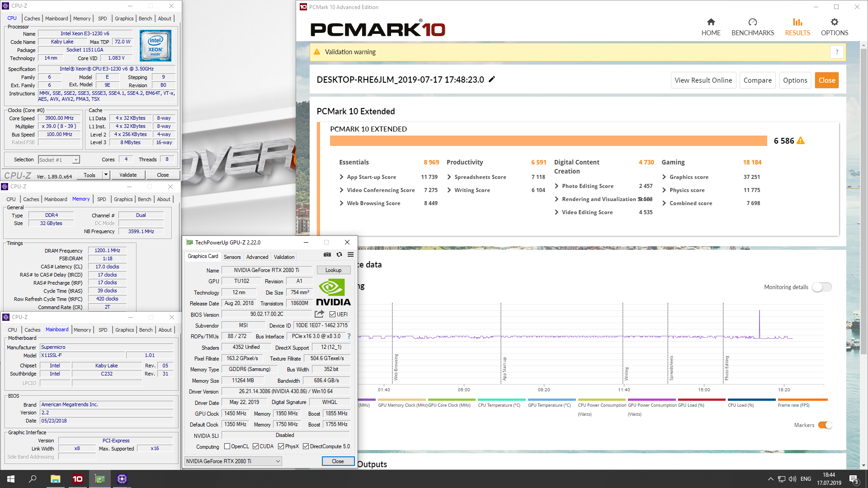Open BENCHMARKS gauge icon
868x488 pixels.
[x=752, y=22]
